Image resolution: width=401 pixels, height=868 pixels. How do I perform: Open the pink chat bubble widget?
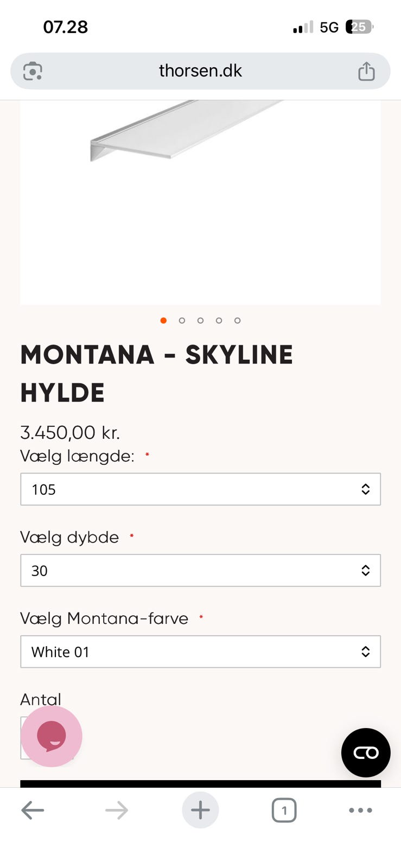point(52,736)
